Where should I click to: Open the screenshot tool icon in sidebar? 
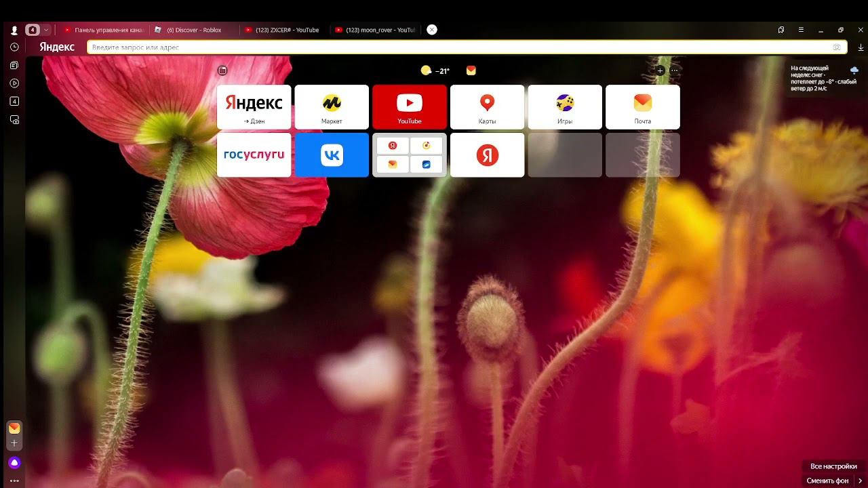tap(14, 120)
